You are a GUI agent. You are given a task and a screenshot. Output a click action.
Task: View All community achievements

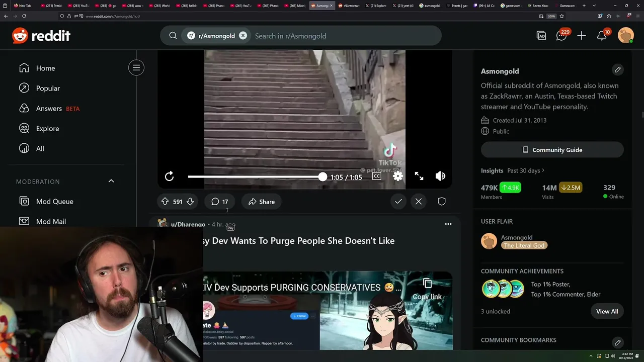607,311
